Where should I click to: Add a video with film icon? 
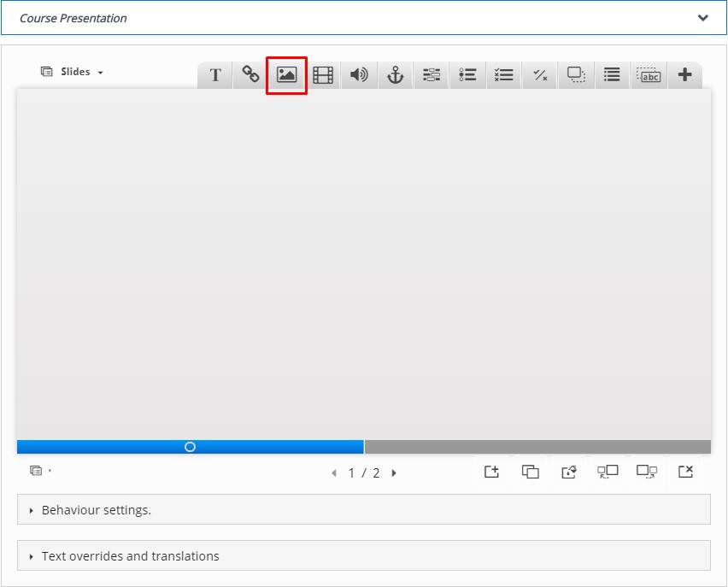click(x=323, y=75)
